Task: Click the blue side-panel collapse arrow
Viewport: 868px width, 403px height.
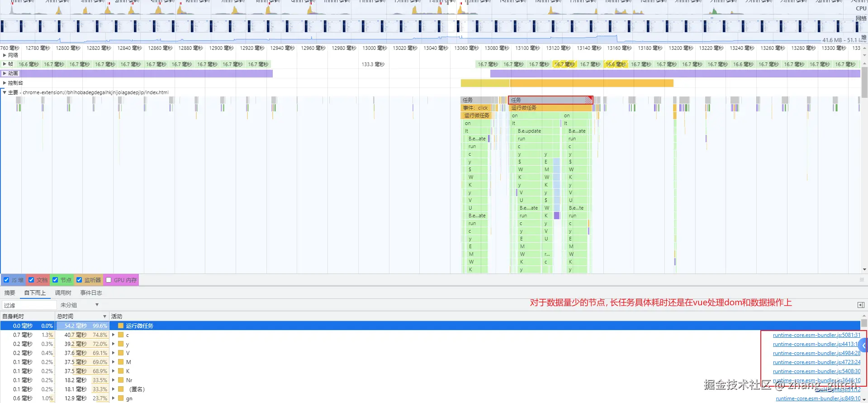Action: [863, 345]
